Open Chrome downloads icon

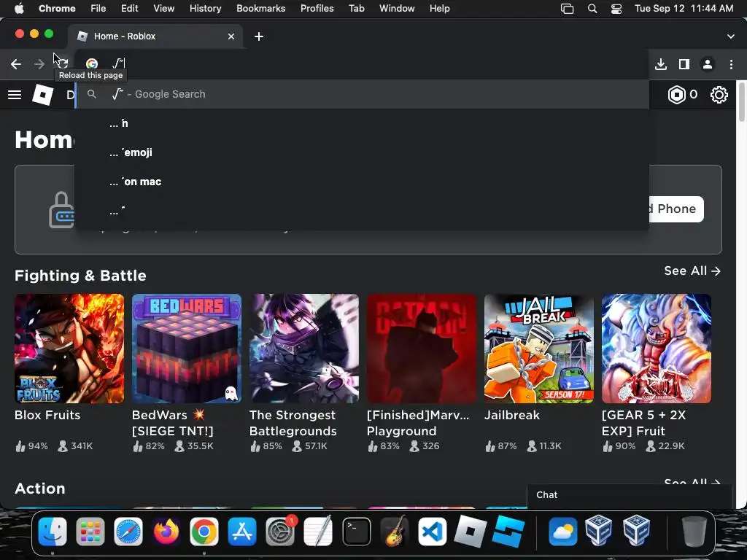tap(661, 64)
